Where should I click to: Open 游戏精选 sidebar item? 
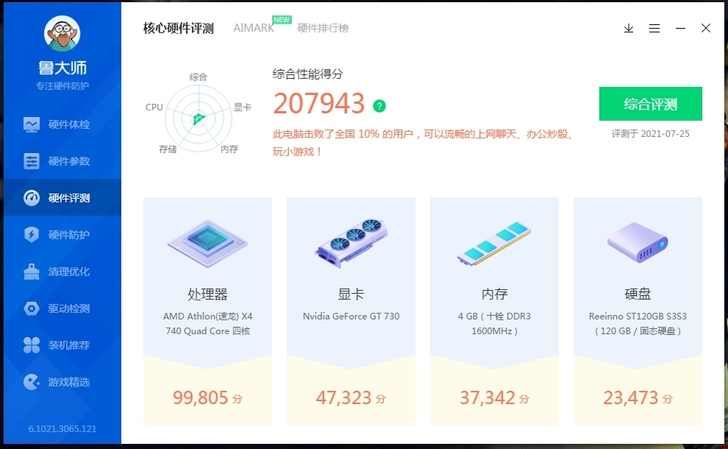coord(62,382)
